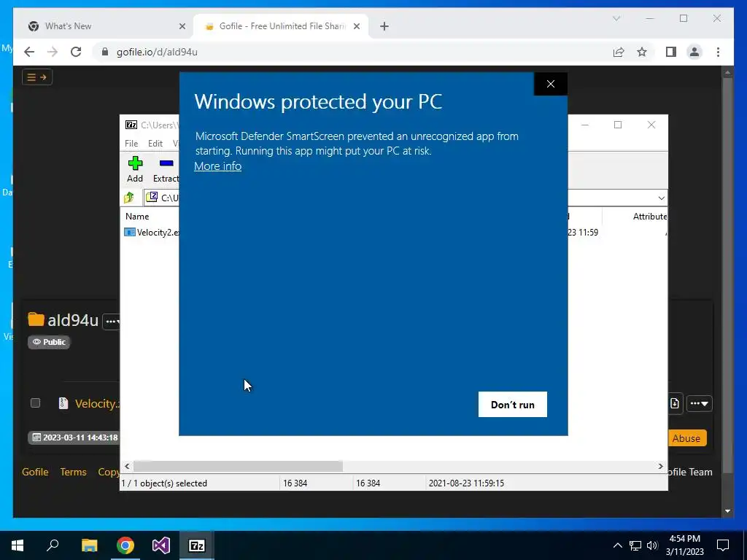Click the share page icon in Chrome
The image size is (747, 560).
coord(619,52)
